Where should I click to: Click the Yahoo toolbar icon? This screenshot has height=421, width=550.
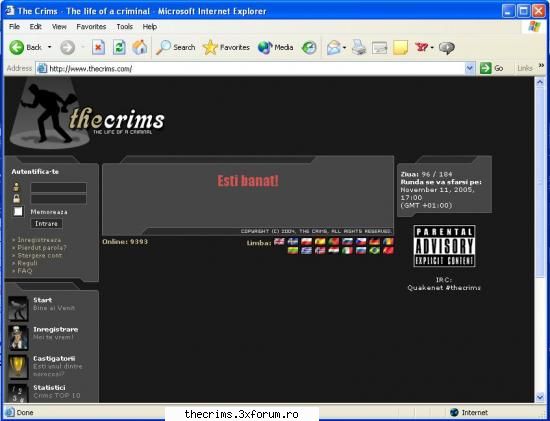(x=422, y=47)
